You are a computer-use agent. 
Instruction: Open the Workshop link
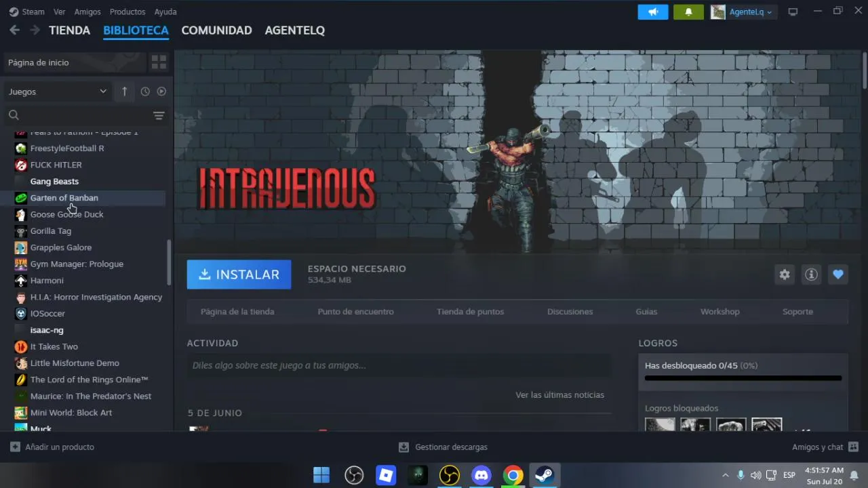[x=719, y=312]
